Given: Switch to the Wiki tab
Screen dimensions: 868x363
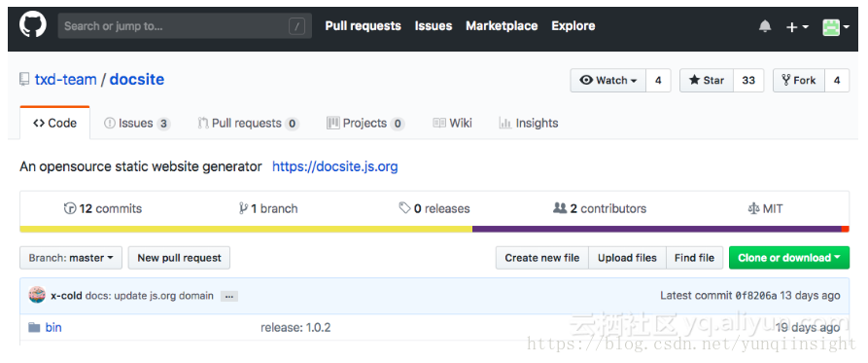Looking at the screenshot, I should click(x=452, y=123).
